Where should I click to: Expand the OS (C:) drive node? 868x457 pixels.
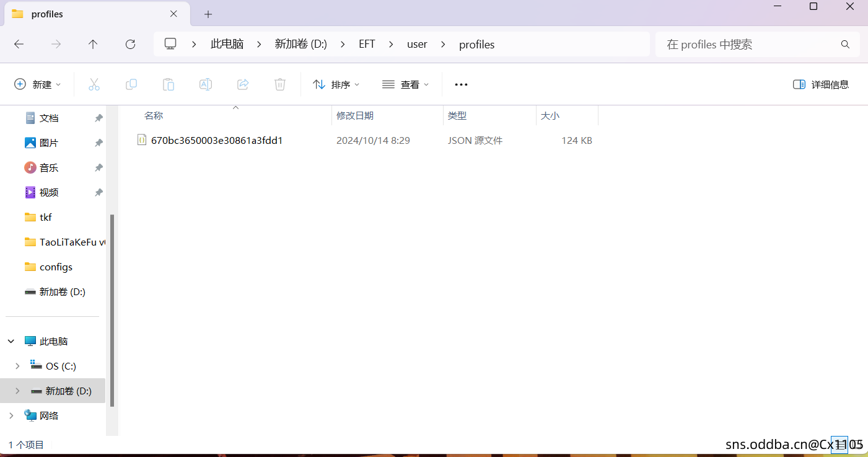[17, 366]
